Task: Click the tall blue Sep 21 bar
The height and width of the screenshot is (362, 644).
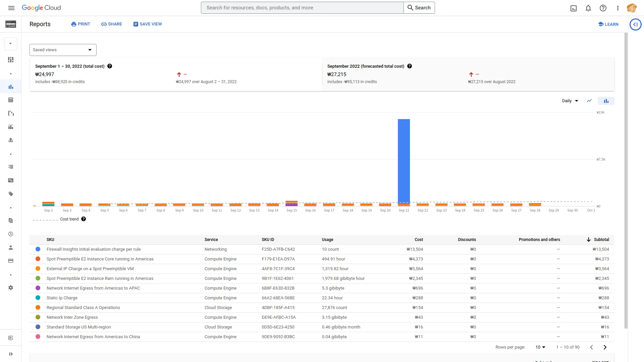Action: pyautogui.click(x=404, y=161)
